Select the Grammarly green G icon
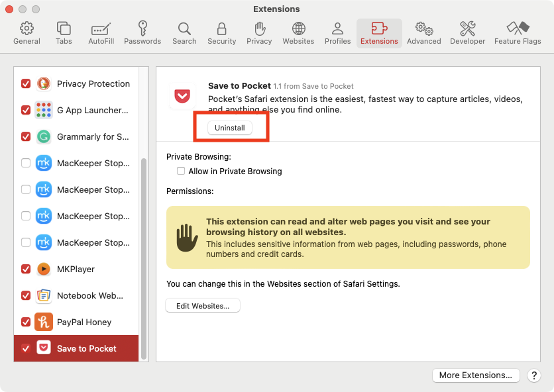 [44, 136]
